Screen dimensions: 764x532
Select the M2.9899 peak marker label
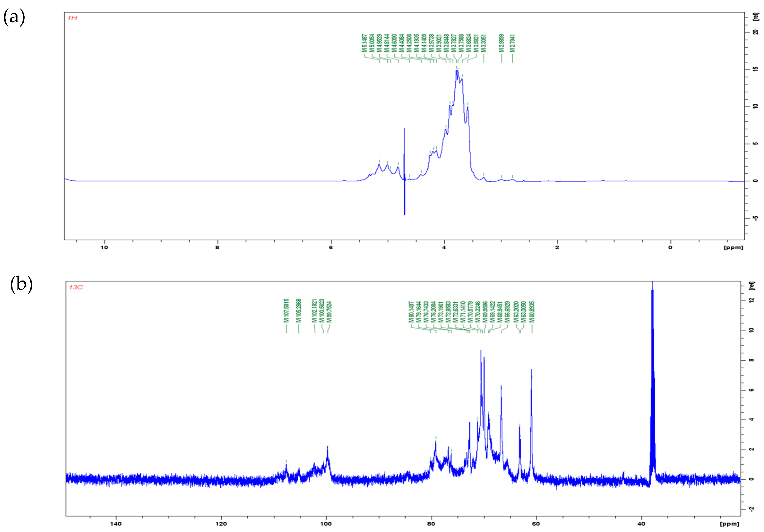502,43
